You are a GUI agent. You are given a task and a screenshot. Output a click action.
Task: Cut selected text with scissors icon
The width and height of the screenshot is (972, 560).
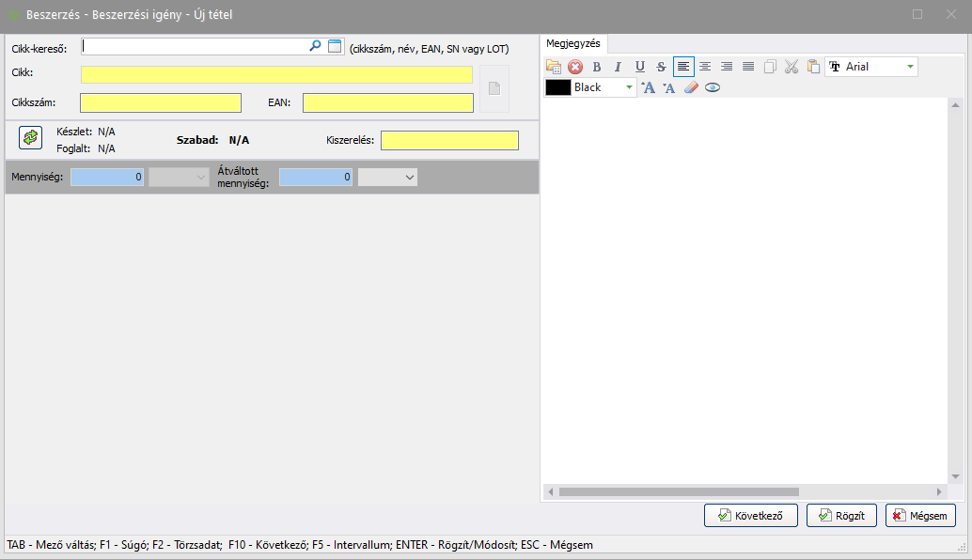[792, 67]
